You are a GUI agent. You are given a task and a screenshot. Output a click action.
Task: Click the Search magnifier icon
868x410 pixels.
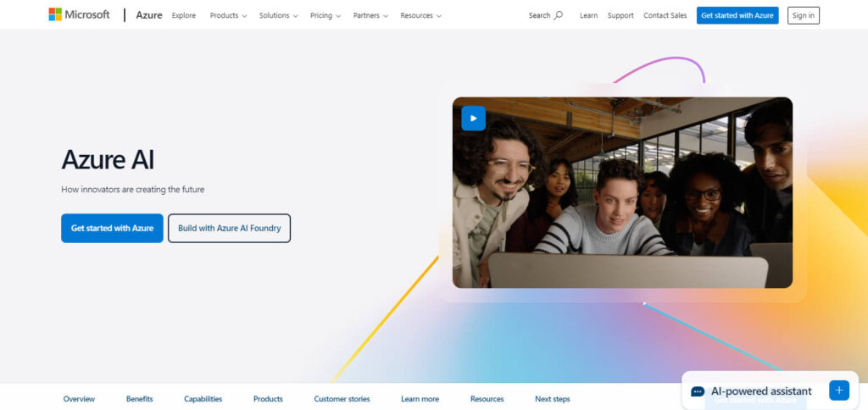coord(558,15)
